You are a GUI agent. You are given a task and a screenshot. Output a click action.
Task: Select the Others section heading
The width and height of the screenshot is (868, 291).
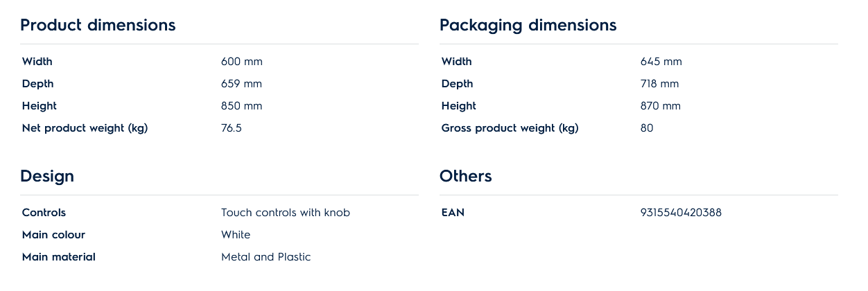[465, 176]
